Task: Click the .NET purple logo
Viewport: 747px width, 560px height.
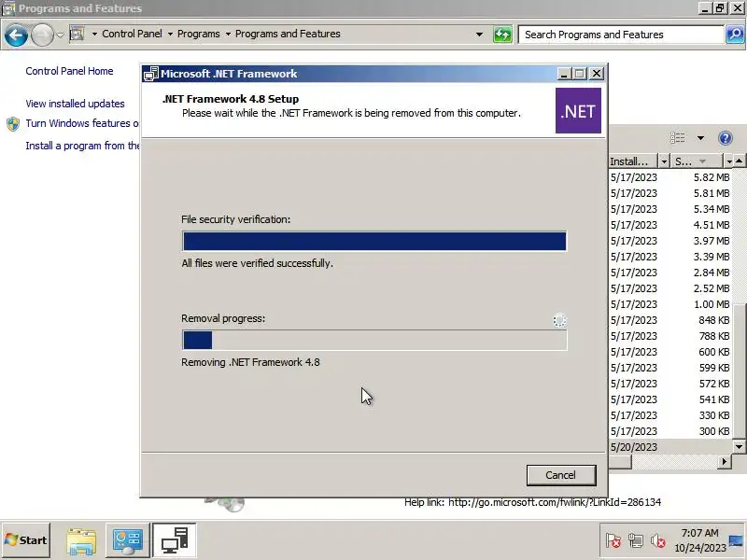Action: (x=578, y=110)
